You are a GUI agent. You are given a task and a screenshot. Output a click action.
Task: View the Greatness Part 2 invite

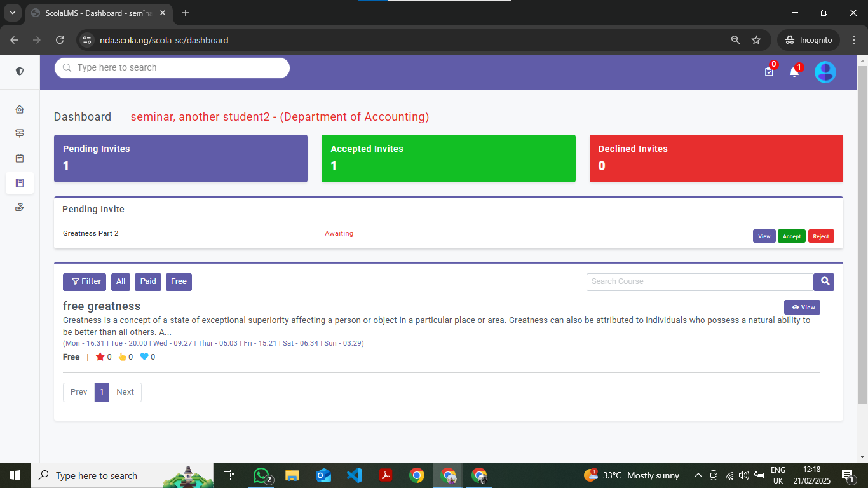(x=764, y=236)
